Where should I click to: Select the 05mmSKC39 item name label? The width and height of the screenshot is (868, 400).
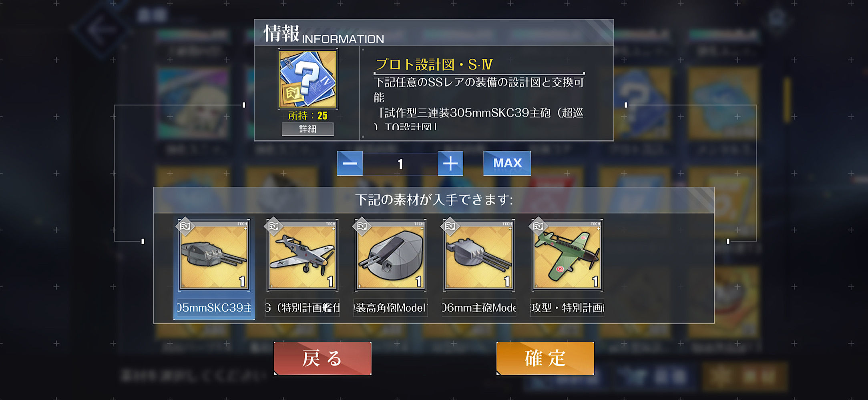(x=214, y=308)
